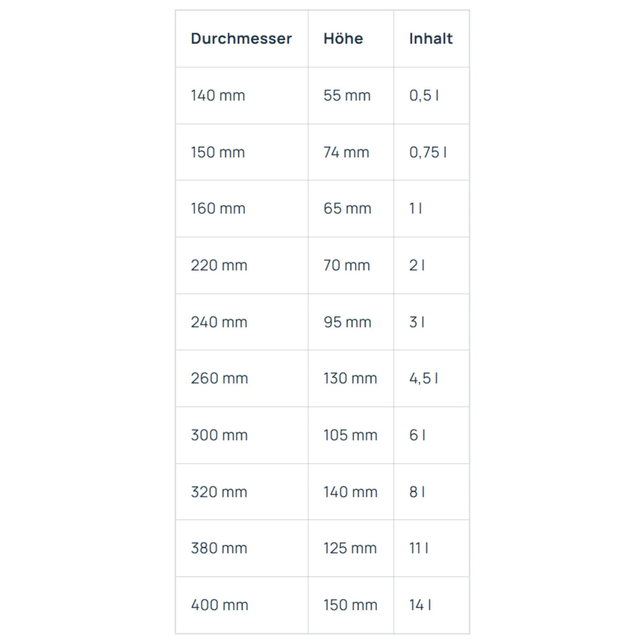Select the 55 mm height cell
This screenshot has width=644, height=644.
click(351, 96)
